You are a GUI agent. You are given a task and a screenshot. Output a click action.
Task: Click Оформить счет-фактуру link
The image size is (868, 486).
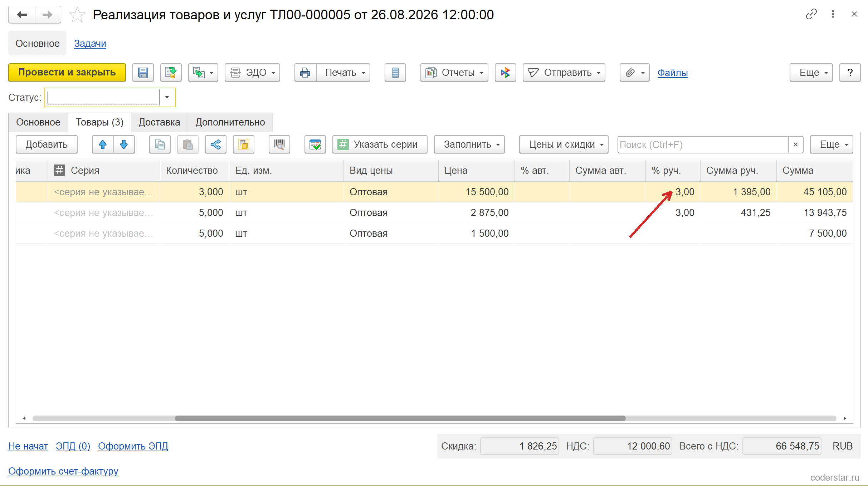tap(63, 471)
